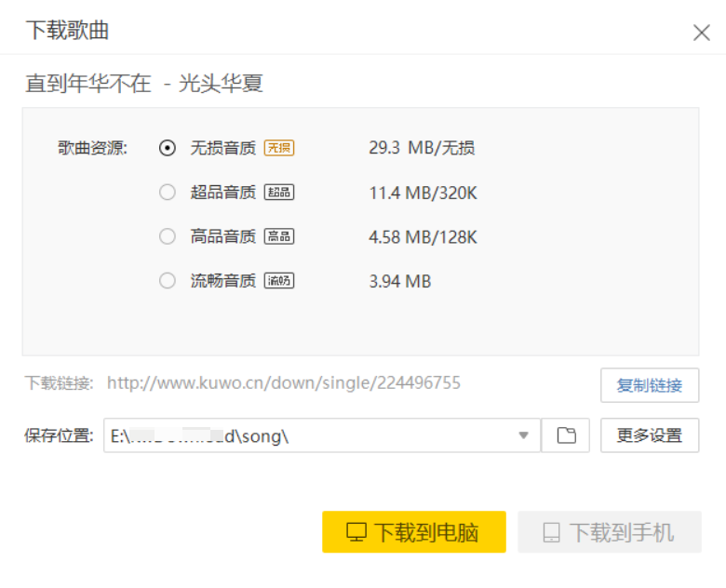726x588 pixels.
Task: Select the 超品音质 radio button
Action: point(168,193)
